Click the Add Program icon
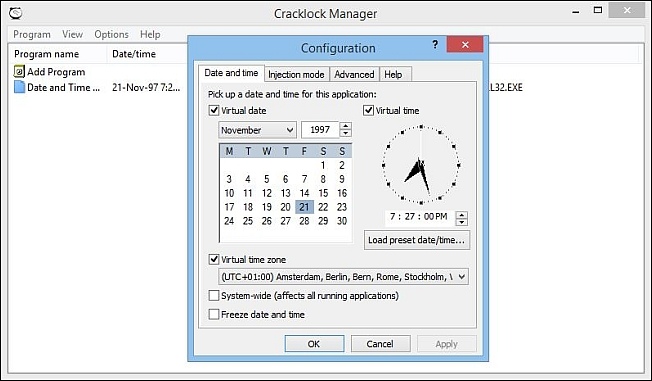 tap(19, 72)
